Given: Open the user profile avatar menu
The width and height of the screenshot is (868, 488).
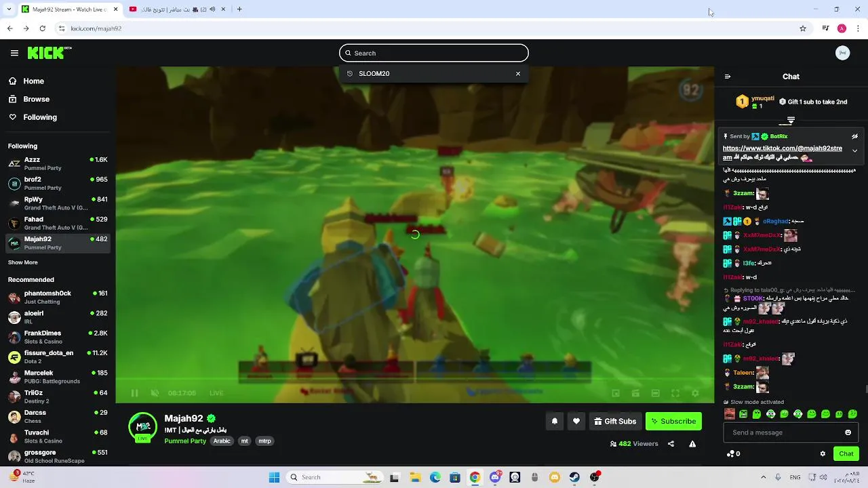Looking at the screenshot, I should coord(843,53).
